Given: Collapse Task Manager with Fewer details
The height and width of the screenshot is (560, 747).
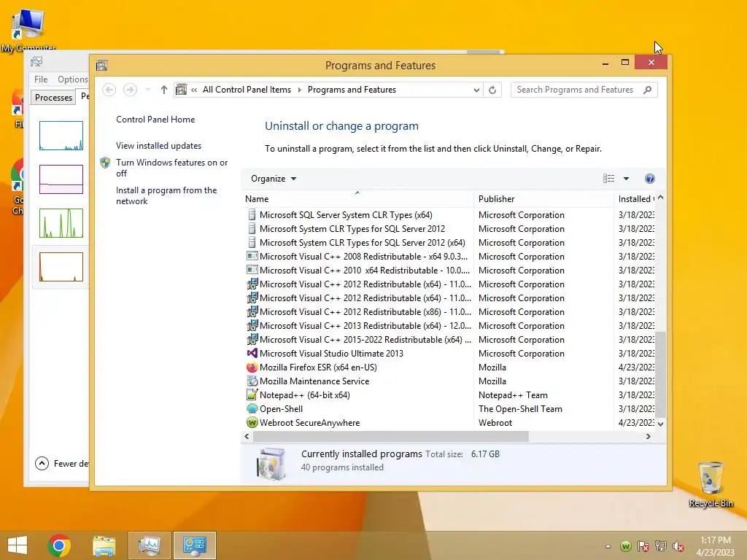Looking at the screenshot, I should 62,463.
